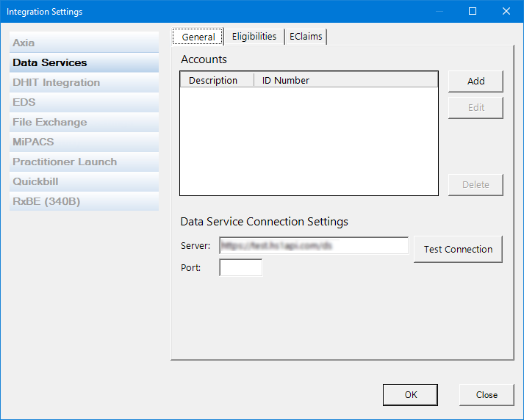Switch to the Eligibilities tab

tap(254, 36)
